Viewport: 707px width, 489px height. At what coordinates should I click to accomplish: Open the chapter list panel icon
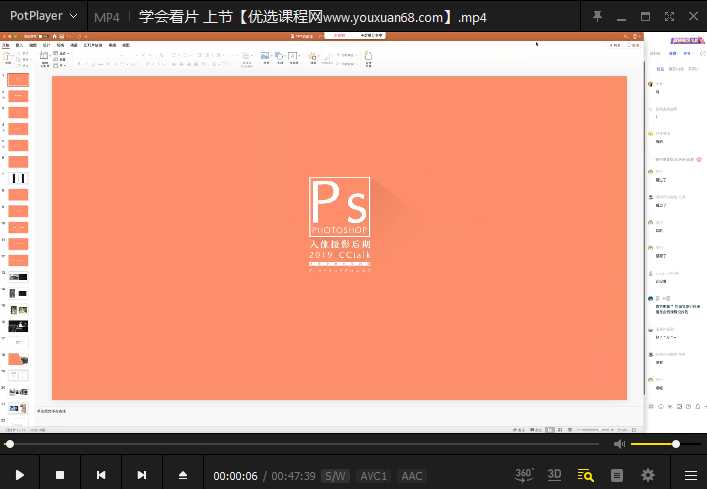point(617,475)
